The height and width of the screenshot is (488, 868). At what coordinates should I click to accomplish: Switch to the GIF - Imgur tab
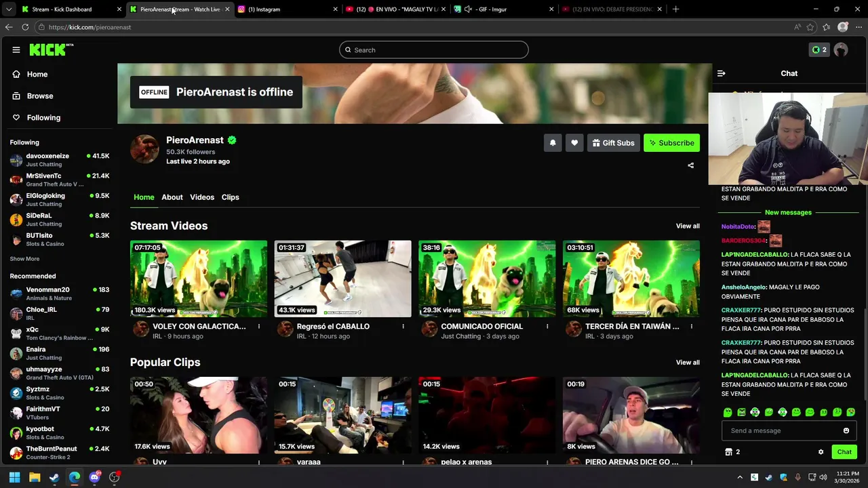(502, 9)
